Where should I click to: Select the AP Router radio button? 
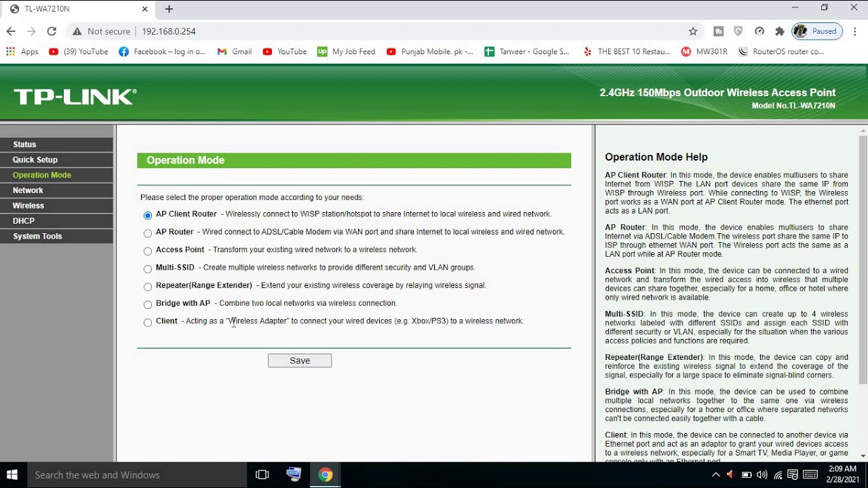click(x=148, y=233)
